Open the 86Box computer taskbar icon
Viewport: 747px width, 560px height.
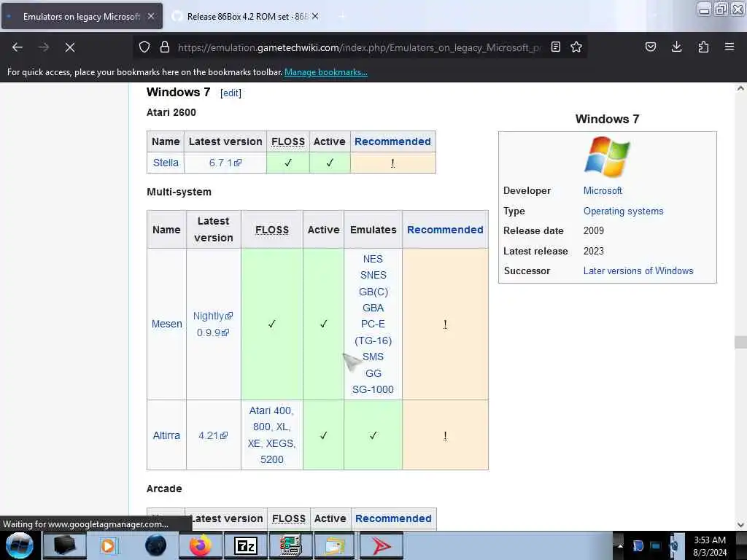[x=290, y=545]
